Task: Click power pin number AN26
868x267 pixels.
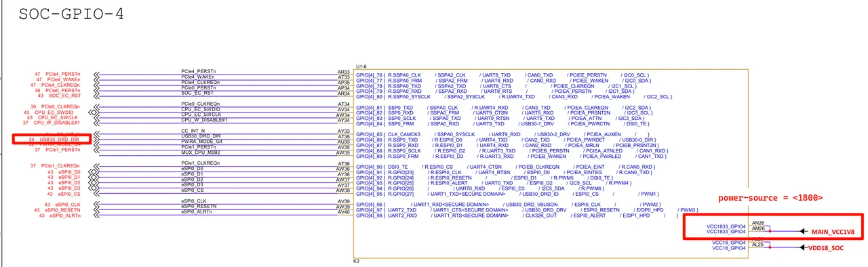Action: coord(758,223)
